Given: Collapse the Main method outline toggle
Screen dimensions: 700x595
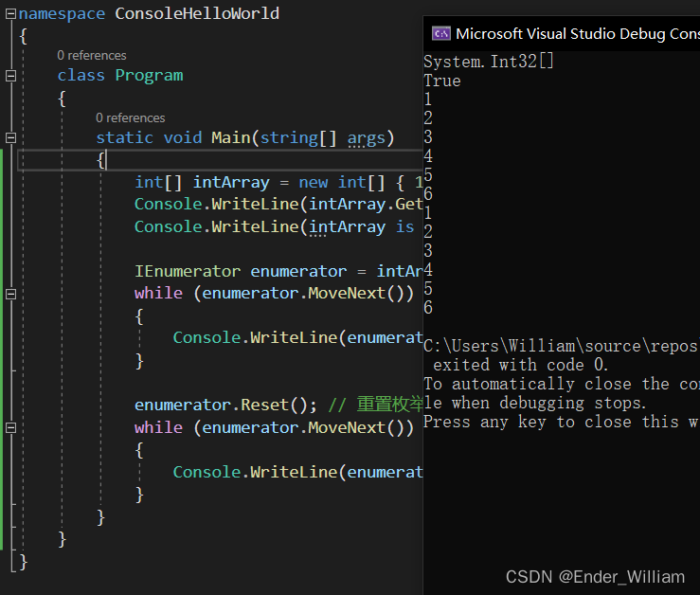Looking at the screenshot, I should (10, 138).
